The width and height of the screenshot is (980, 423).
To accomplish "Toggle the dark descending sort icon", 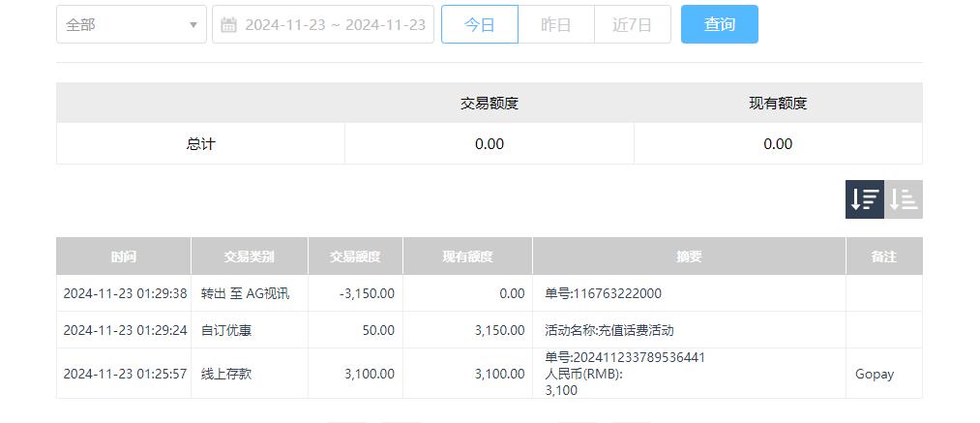I will (x=864, y=199).
